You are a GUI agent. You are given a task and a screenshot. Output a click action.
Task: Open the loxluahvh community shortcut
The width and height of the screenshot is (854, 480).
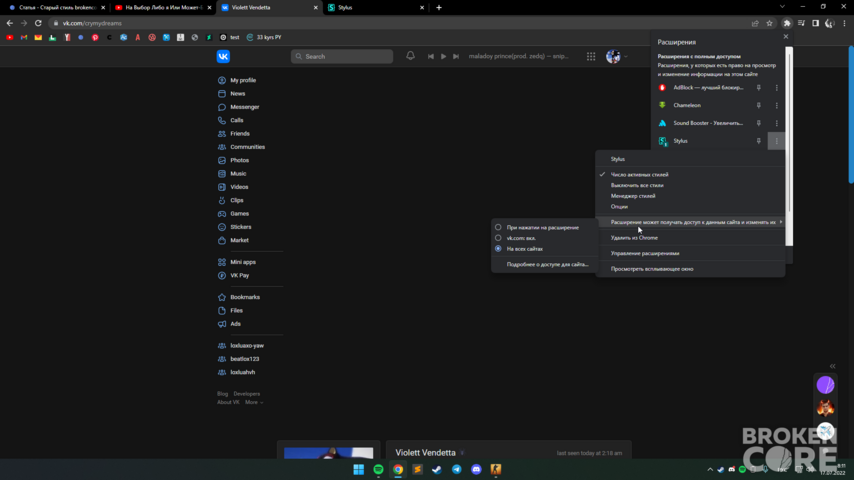(242, 373)
